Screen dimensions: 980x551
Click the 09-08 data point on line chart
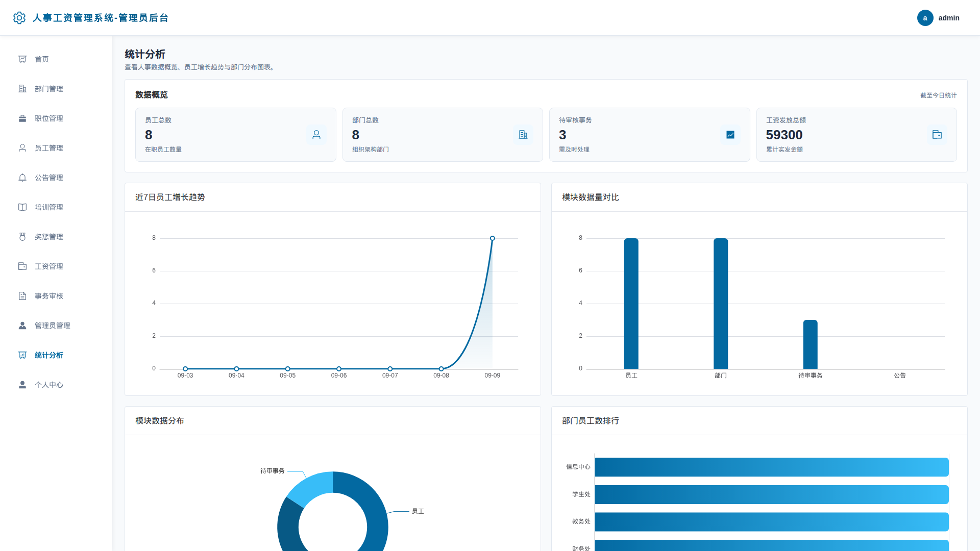click(x=442, y=369)
